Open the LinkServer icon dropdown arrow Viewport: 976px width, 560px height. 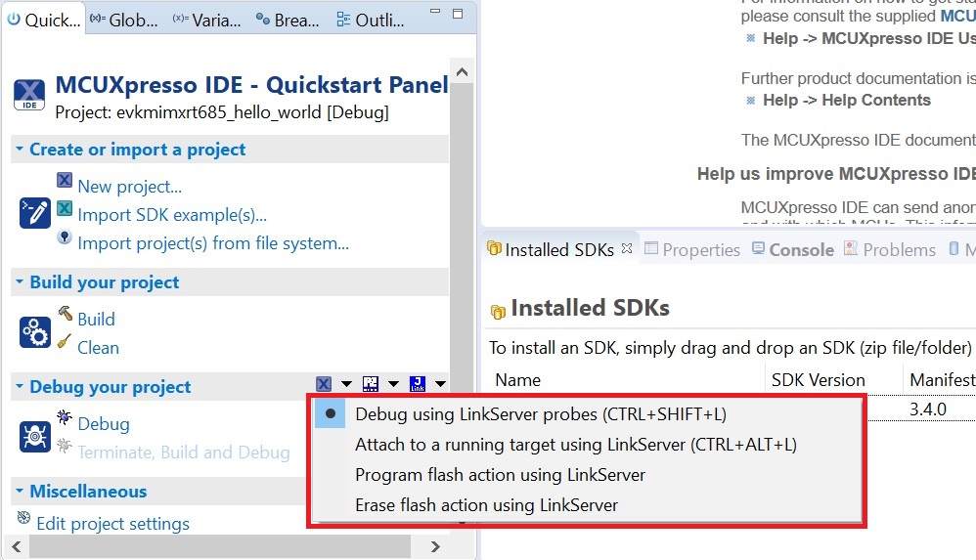[345, 385]
